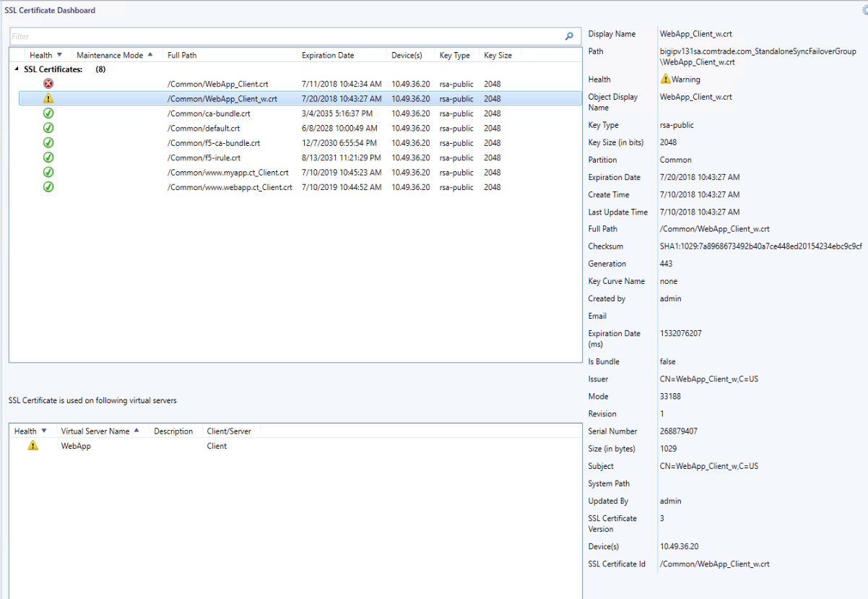Click the search magnifier icon in the filter box
This screenshot has height=599, width=868.
(570, 35)
